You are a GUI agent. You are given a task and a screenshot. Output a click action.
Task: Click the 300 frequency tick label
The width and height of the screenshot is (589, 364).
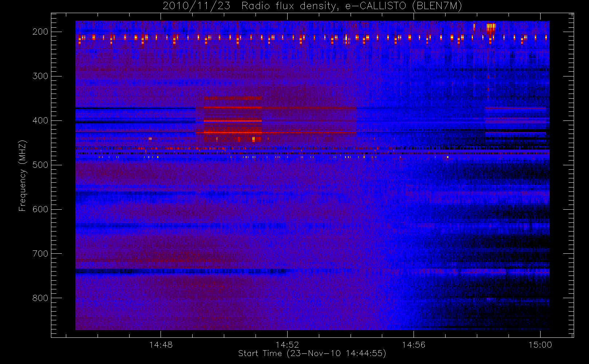pos(40,76)
